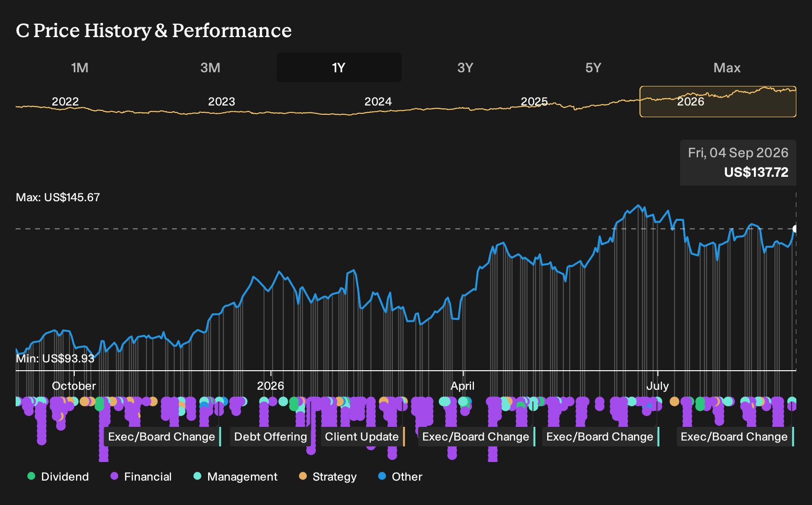The height and width of the screenshot is (505, 812).
Task: Open the Debt Offering event label
Action: point(271,437)
